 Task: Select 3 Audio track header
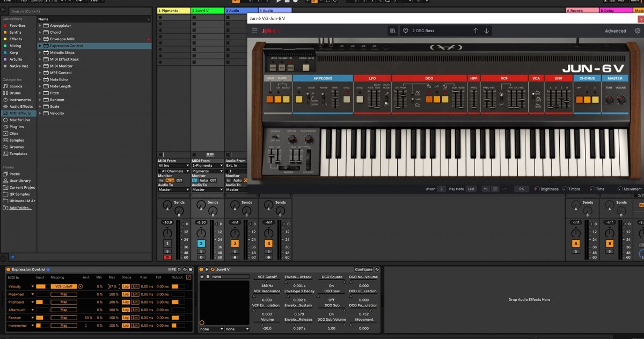click(241, 10)
